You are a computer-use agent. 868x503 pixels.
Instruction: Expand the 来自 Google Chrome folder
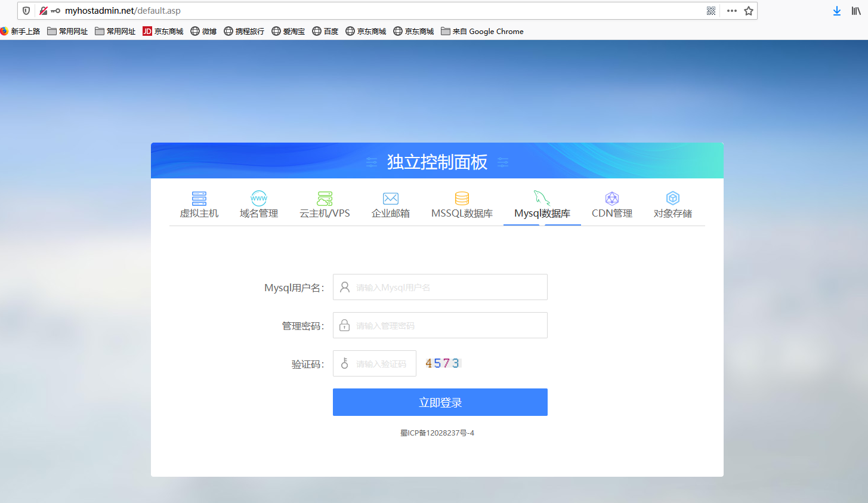(x=482, y=31)
